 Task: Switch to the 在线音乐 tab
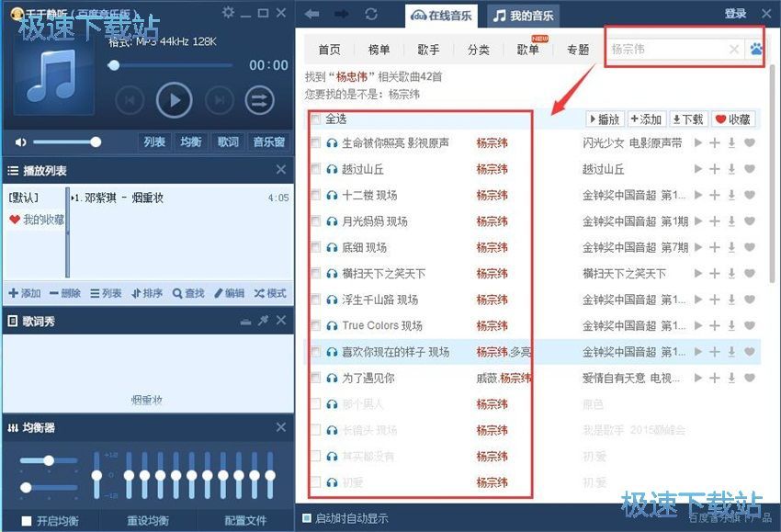click(441, 16)
